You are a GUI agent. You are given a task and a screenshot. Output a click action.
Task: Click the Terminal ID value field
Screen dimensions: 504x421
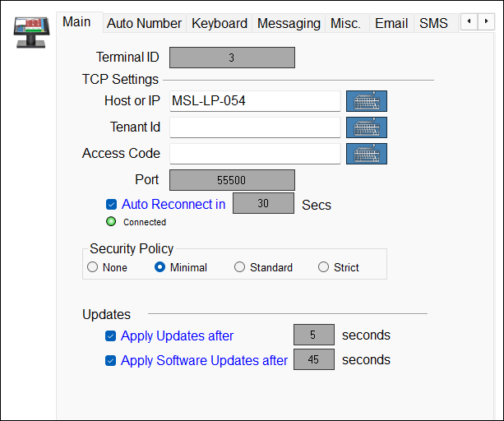point(232,58)
